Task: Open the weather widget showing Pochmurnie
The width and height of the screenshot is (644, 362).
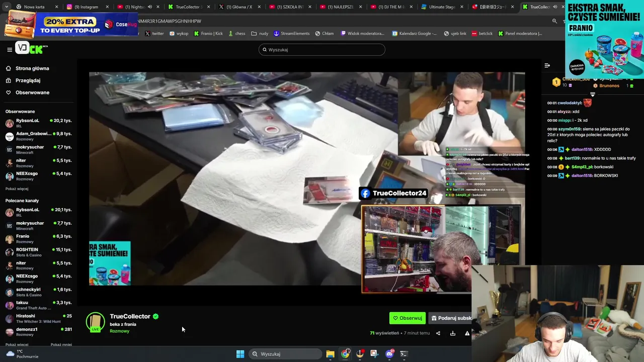Action: pos(21,354)
